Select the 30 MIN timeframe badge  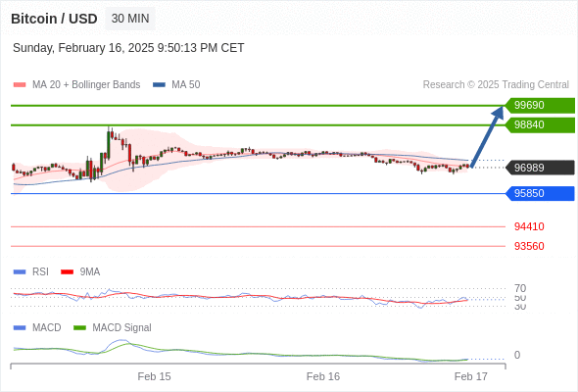coord(130,19)
